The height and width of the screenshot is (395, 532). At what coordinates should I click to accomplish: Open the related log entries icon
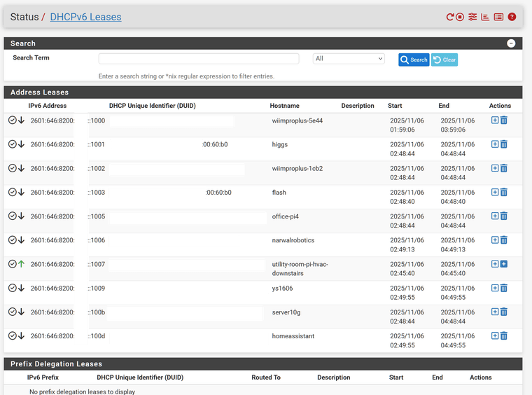[x=498, y=17]
